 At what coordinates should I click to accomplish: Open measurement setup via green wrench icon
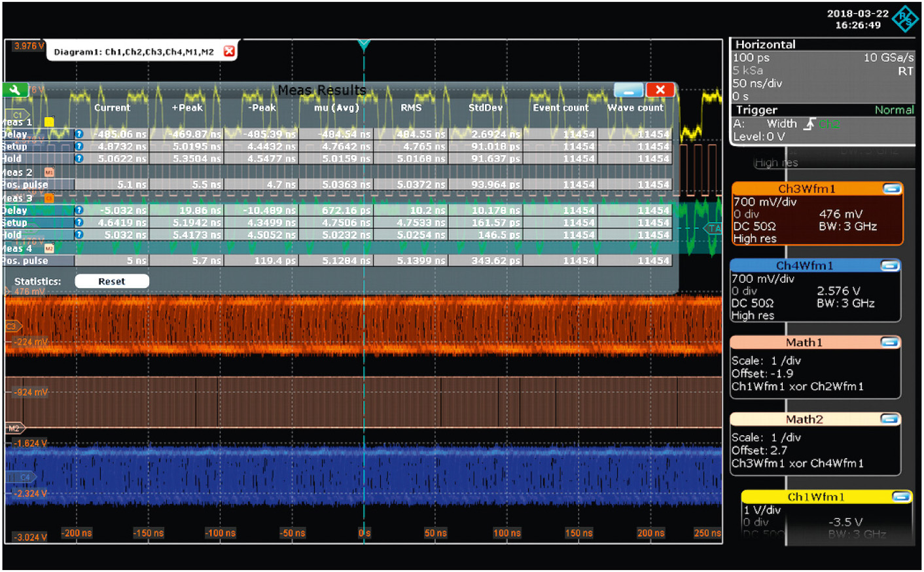(14, 90)
